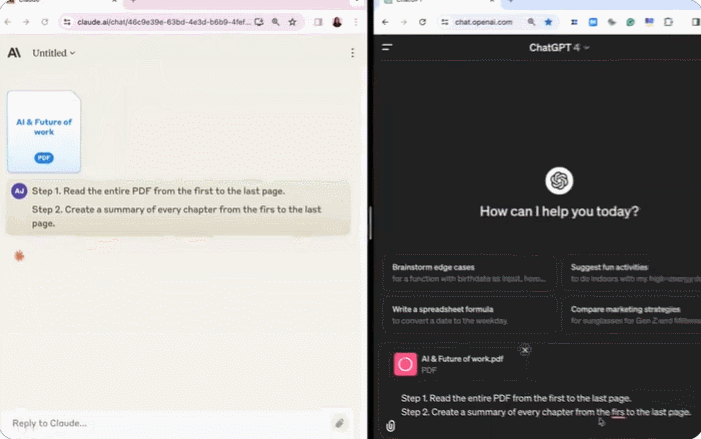
Task: Choose the Brainstorm edge cases suggestion
Action: pyautogui.click(x=469, y=273)
